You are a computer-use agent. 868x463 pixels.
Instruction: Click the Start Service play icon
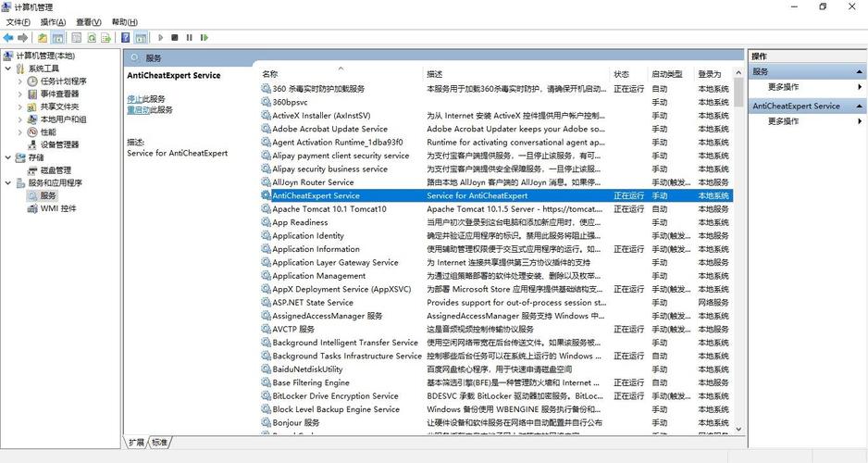(x=160, y=38)
